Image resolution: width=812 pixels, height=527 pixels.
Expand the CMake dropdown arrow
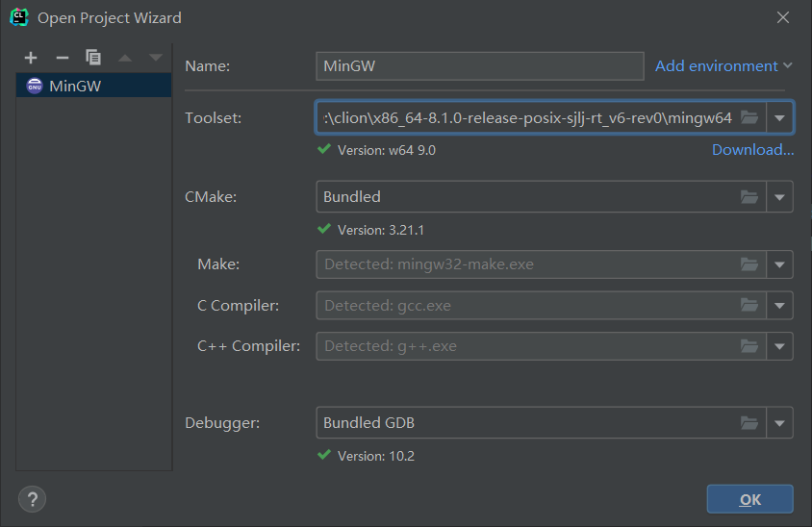pyautogui.click(x=779, y=197)
